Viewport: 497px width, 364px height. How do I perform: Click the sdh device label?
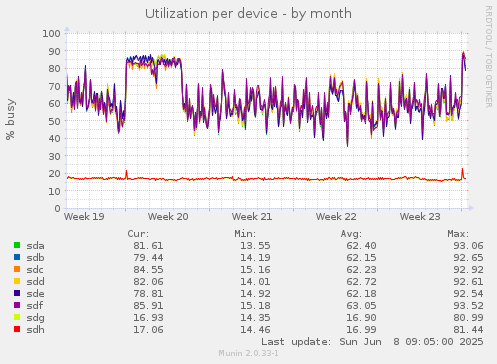[x=35, y=330]
